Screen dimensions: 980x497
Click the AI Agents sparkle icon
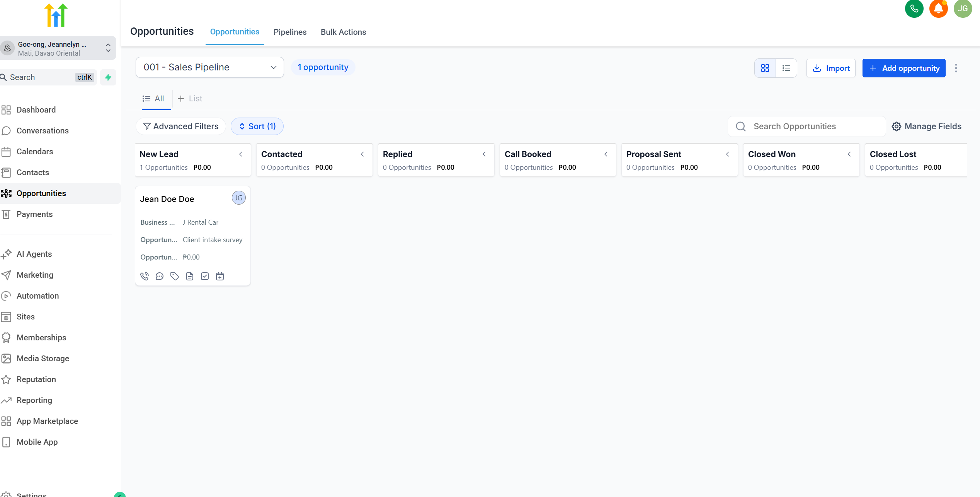click(6, 254)
